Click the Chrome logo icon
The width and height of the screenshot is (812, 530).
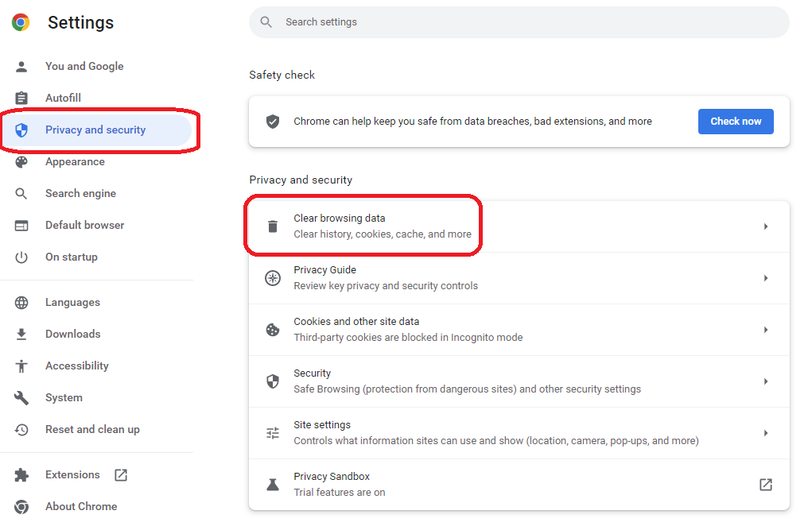point(21,22)
